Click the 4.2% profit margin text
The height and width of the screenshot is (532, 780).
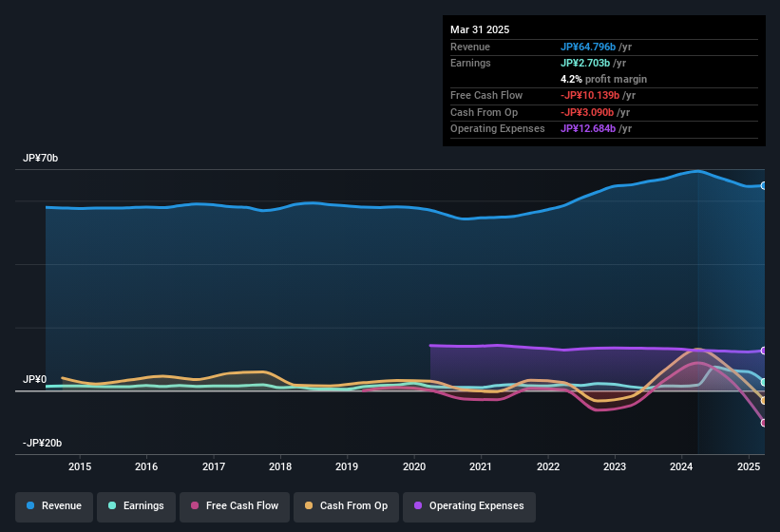click(x=603, y=79)
